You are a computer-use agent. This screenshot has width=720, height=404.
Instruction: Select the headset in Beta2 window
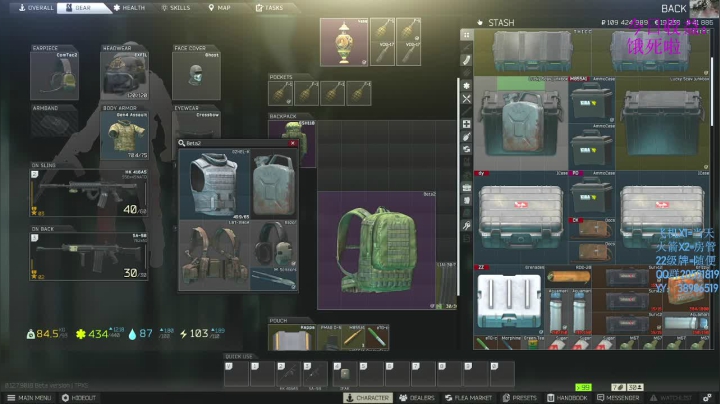click(x=274, y=244)
